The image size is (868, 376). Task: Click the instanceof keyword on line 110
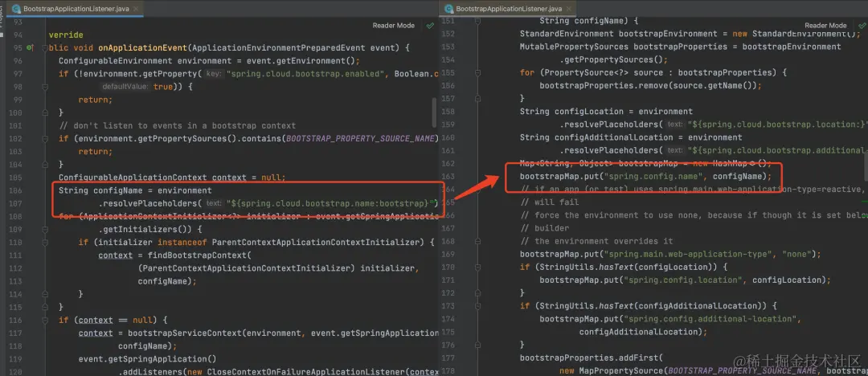(182, 242)
